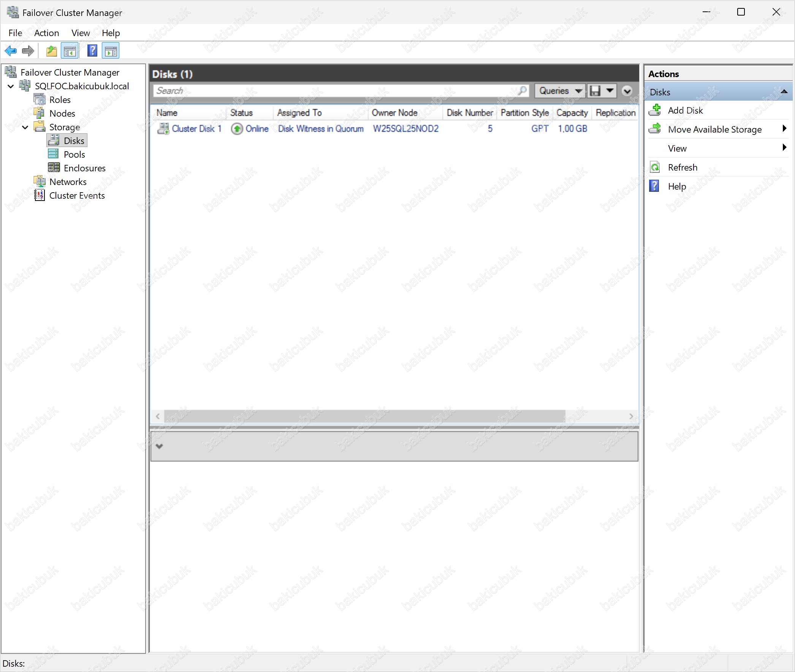Click the magnifier search icon
795x672 pixels.
coord(522,91)
